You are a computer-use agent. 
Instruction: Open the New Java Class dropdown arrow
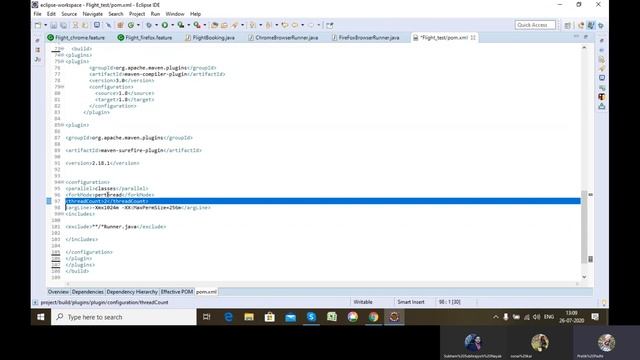pyautogui.click(x=138, y=25)
